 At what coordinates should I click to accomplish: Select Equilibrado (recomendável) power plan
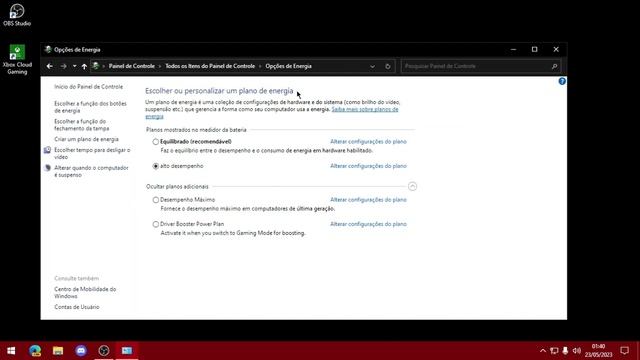[156, 142]
